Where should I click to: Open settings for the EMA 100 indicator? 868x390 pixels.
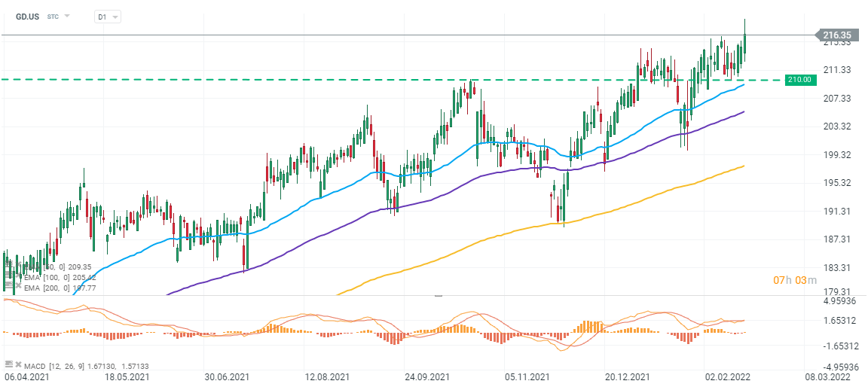(9, 276)
